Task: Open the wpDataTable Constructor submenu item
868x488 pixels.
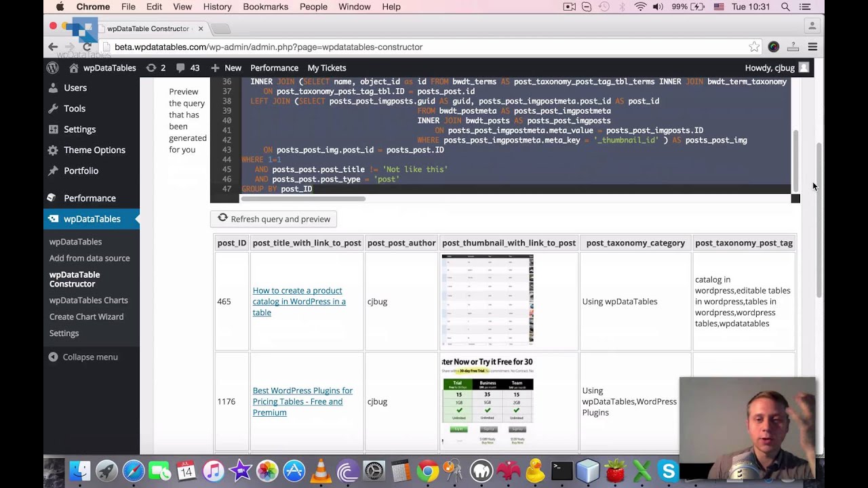Action: coord(75,279)
